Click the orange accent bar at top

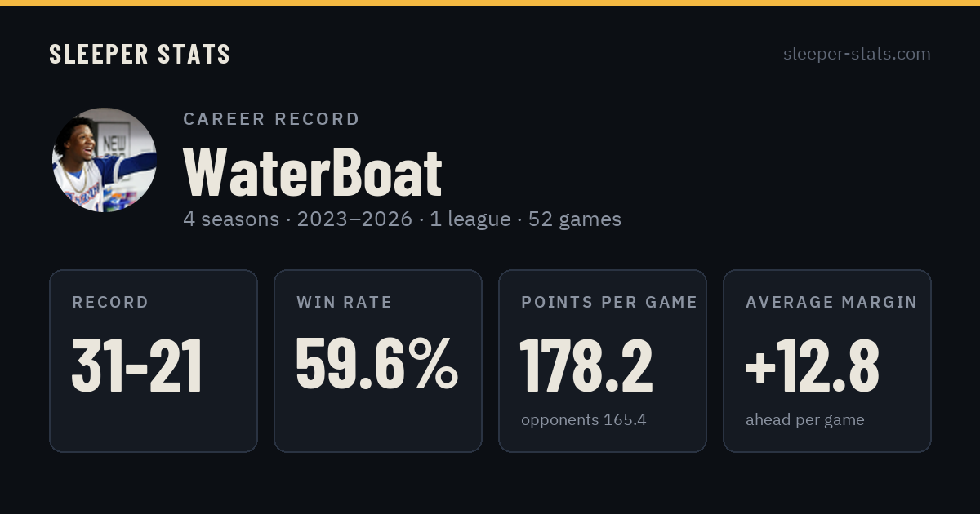(490, 2)
